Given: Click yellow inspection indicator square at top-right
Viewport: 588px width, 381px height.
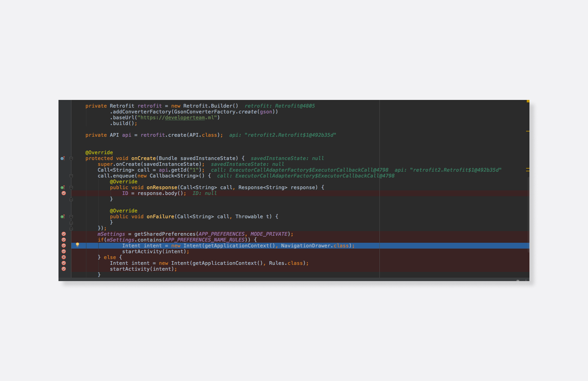Looking at the screenshot, I should (x=528, y=101).
